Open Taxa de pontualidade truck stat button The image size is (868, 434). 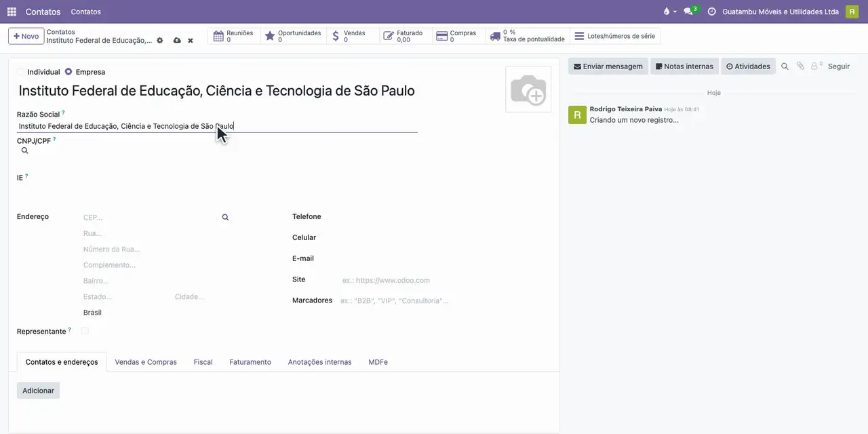coord(528,36)
